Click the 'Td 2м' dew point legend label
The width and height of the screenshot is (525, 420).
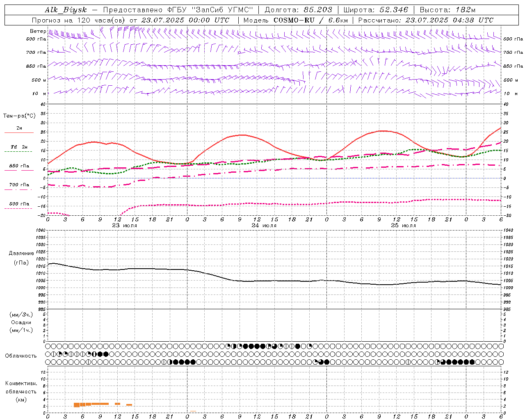pyautogui.click(x=19, y=147)
